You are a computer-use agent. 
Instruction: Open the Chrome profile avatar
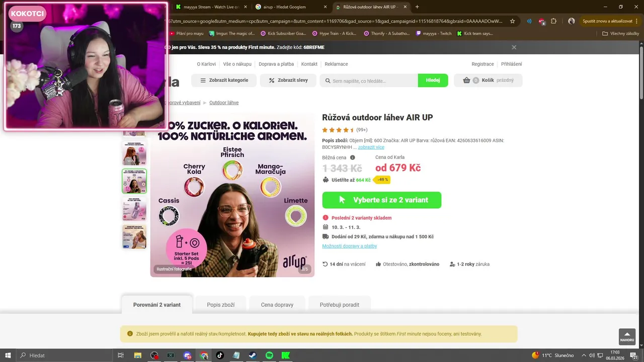tap(571, 21)
